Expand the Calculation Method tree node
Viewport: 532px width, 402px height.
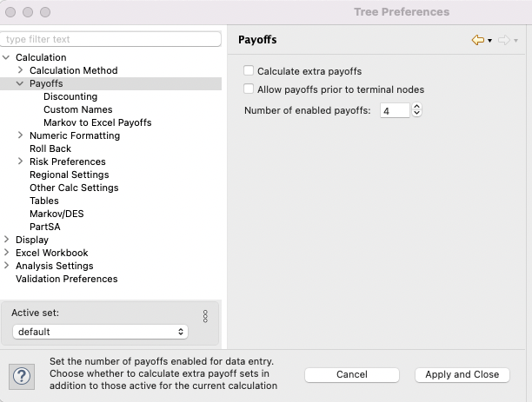coord(20,70)
